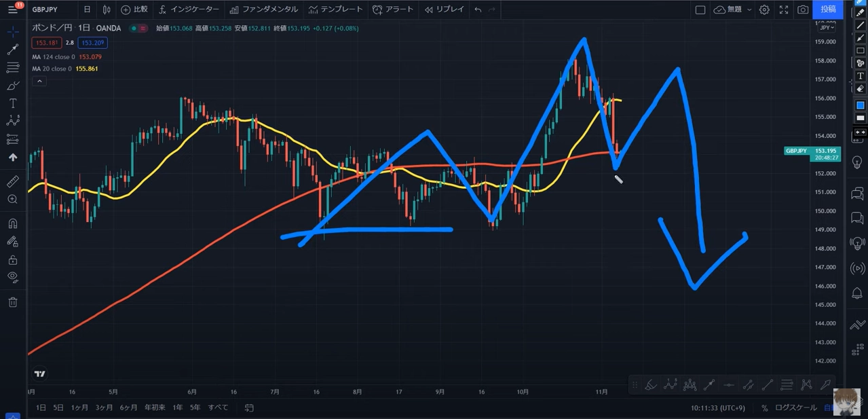Screen dimensions: 868x419
Task: Open the テンプレート indicator templates menu
Action: point(336,10)
